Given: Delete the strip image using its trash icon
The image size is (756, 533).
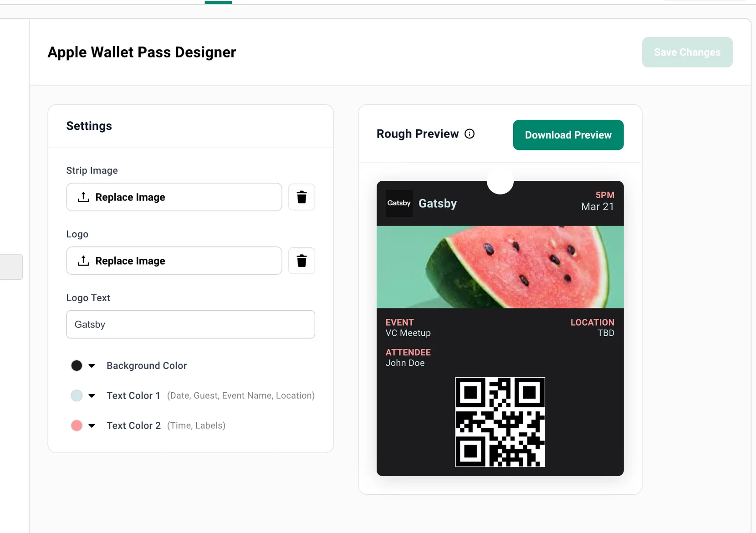Looking at the screenshot, I should pyautogui.click(x=301, y=197).
